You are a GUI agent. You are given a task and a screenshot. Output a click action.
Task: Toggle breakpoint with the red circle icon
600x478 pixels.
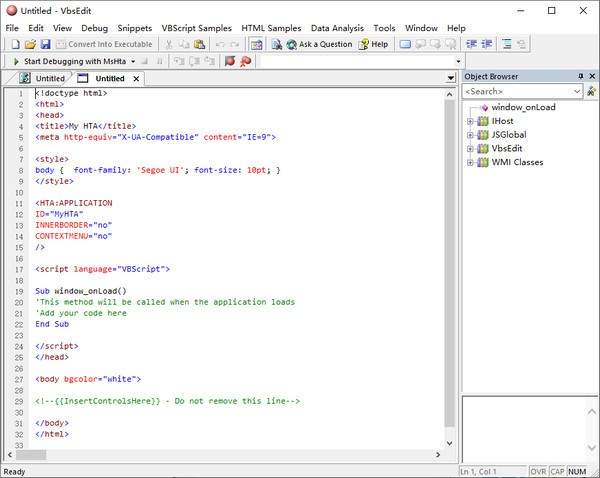pos(229,61)
